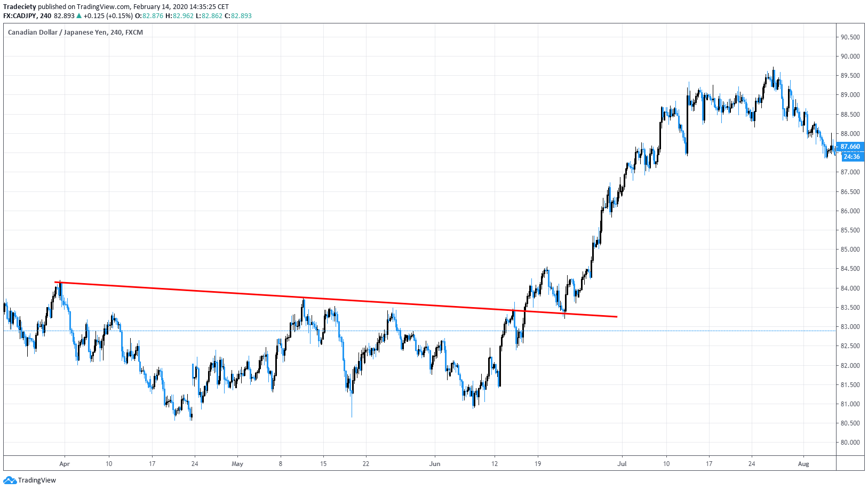
Task: Click the Apr label on time axis
Action: [x=65, y=464]
